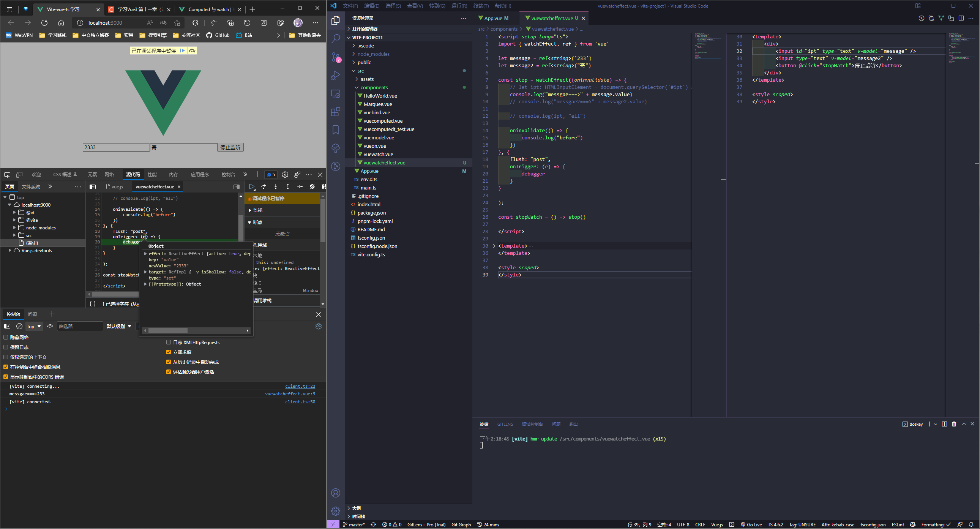Open vuewatcheffect.vue:9 source link in console
Screen dimensions: 980x529
tap(290, 394)
